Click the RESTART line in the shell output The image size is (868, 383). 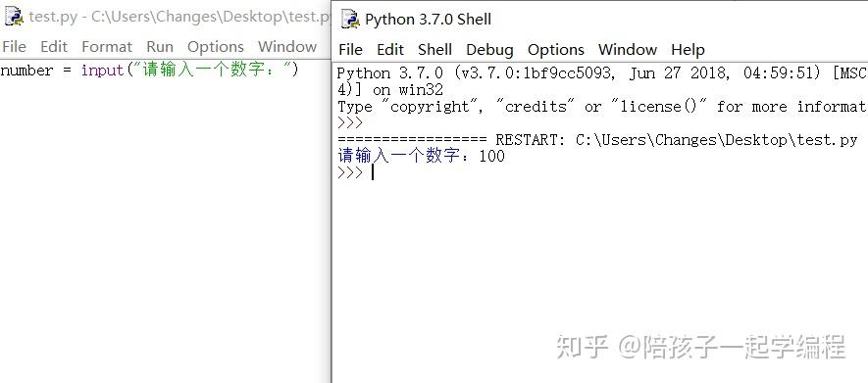[x=597, y=140]
